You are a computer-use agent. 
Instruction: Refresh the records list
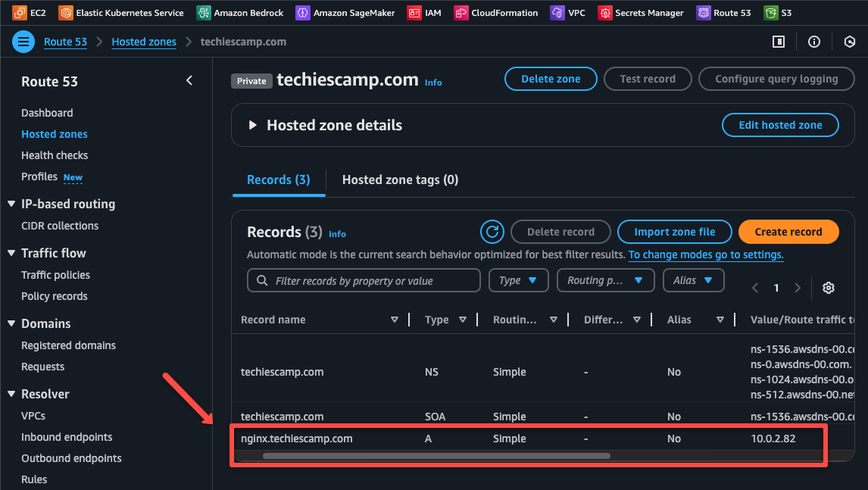tap(492, 232)
